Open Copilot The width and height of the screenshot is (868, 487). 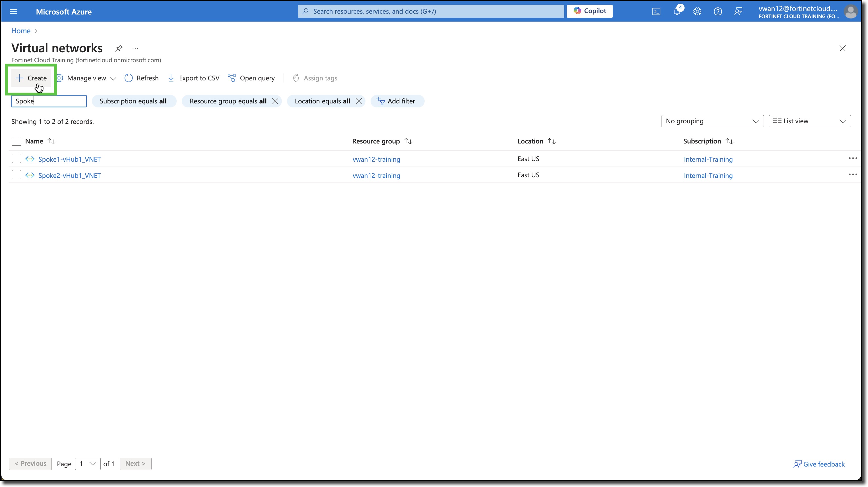click(x=590, y=11)
